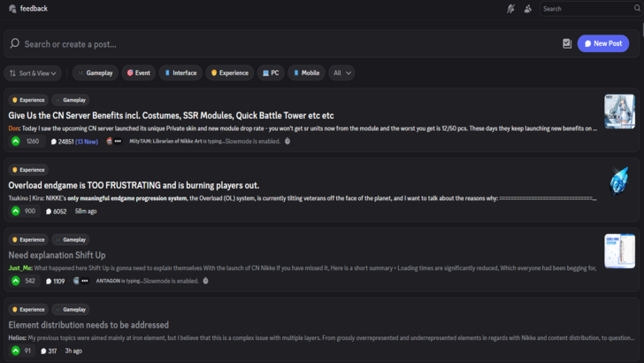Expand the All tags dropdown
Screen dimensions: 644x363
341,73
